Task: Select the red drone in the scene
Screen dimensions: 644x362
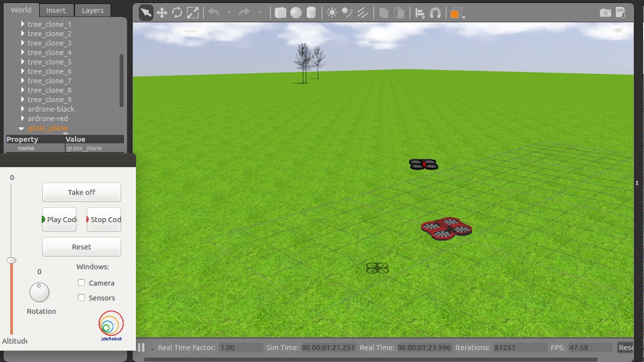Action: click(x=446, y=229)
